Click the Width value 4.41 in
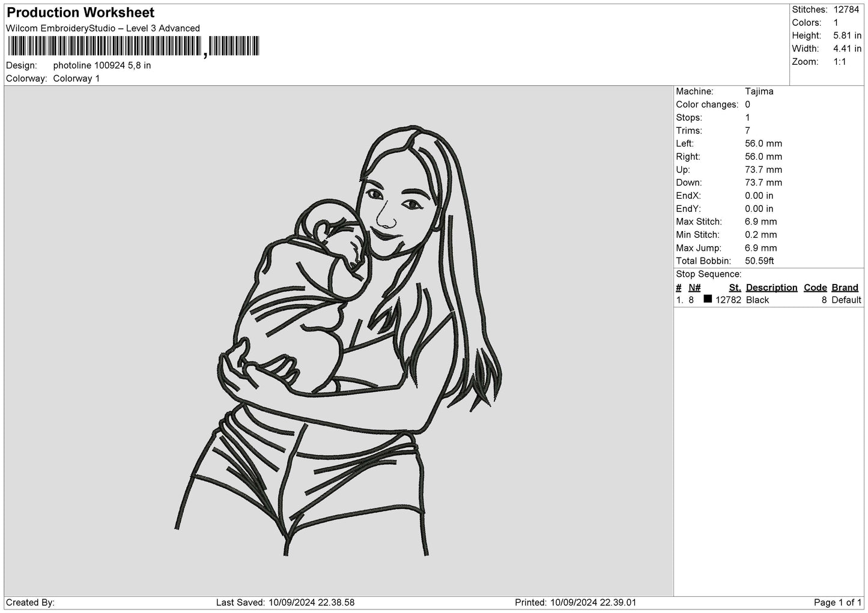 pos(848,49)
